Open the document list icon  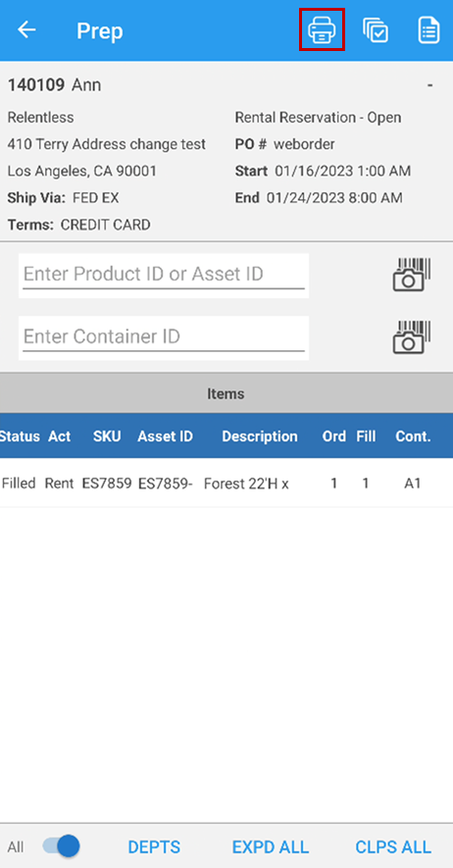(428, 29)
